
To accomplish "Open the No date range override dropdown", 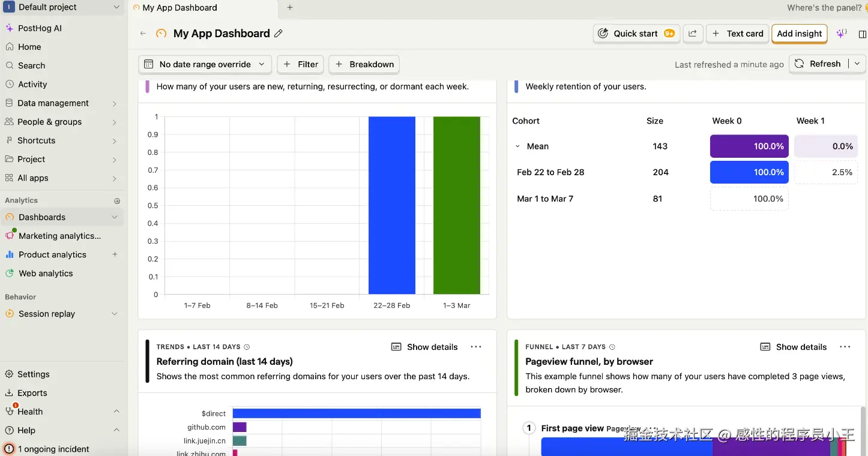I will [x=205, y=64].
